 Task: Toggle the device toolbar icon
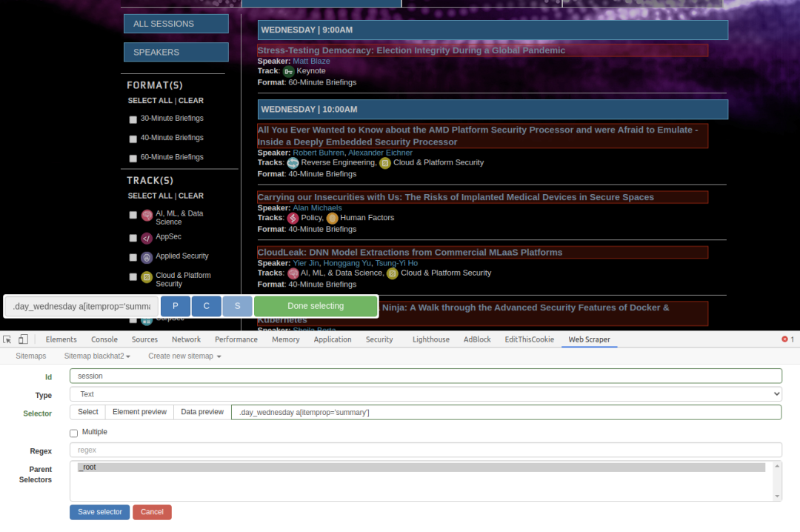click(23, 339)
